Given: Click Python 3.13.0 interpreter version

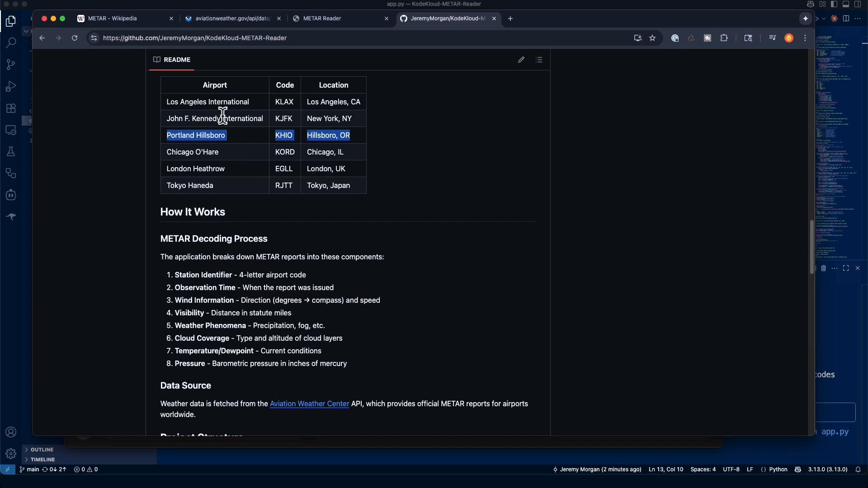Looking at the screenshot, I should (828, 469).
